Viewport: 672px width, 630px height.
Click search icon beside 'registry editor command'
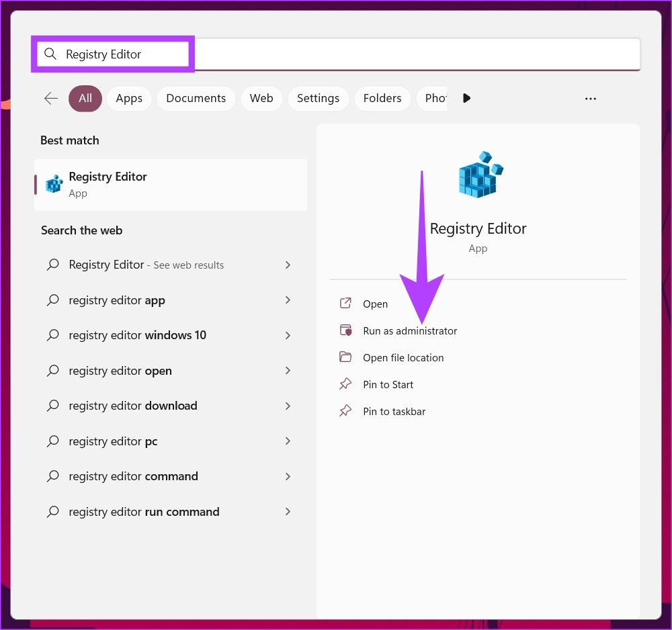pos(52,476)
